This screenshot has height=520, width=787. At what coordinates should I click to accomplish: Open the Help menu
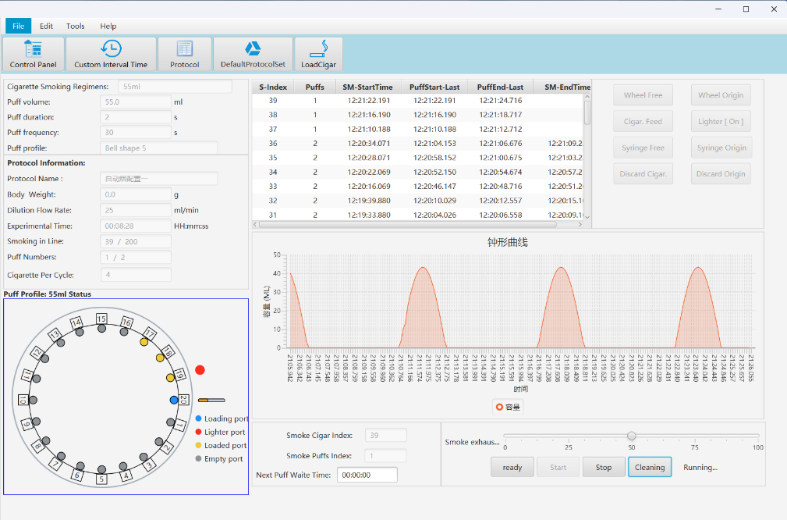click(108, 26)
